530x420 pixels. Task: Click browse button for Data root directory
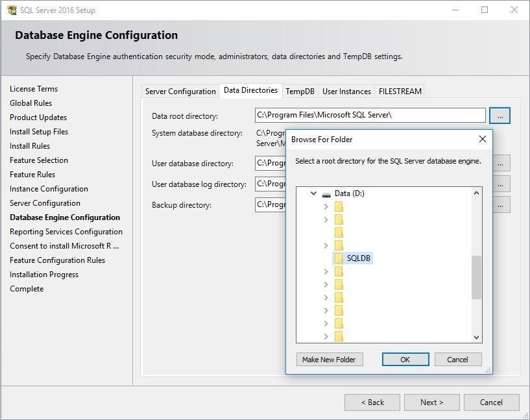pos(500,116)
